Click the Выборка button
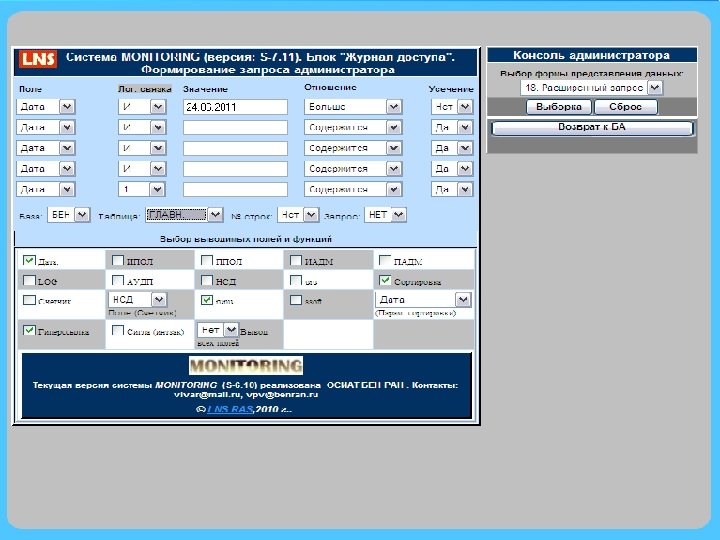 click(559, 107)
